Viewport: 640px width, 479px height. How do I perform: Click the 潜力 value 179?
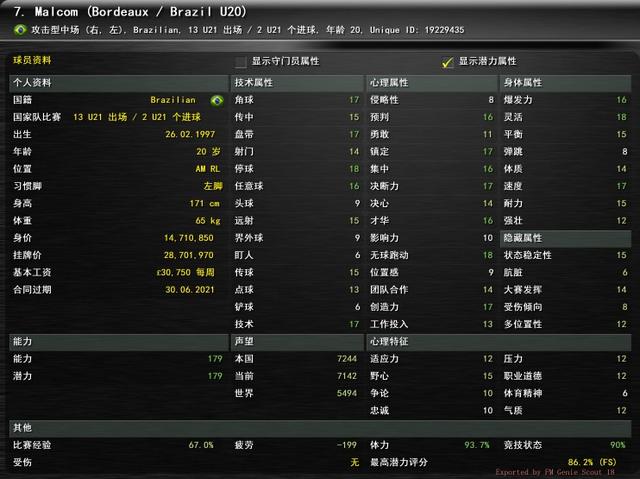click(x=215, y=376)
